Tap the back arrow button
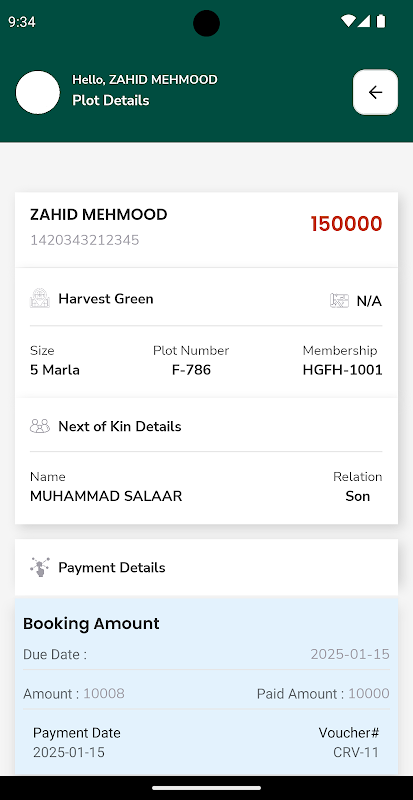This screenshot has width=413, height=800. coord(375,92)
